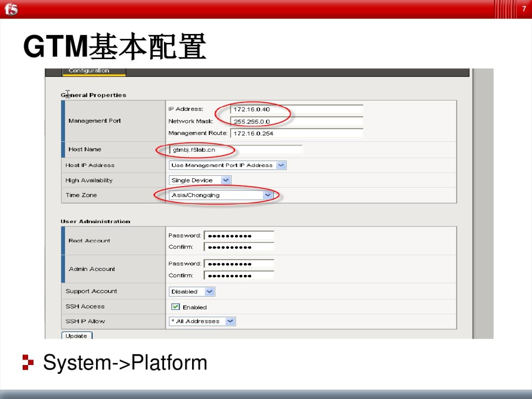Expand the High Availability dropdown
Viewport: 532px width, 399px height.
(x=200, y=180)
